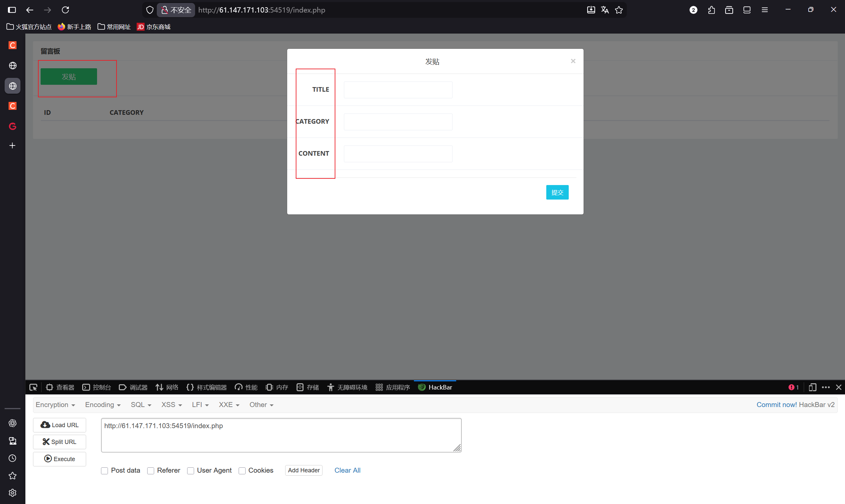Open the extensions puzzle icon
The image size is (845, 504).
[x=711, y=10]
